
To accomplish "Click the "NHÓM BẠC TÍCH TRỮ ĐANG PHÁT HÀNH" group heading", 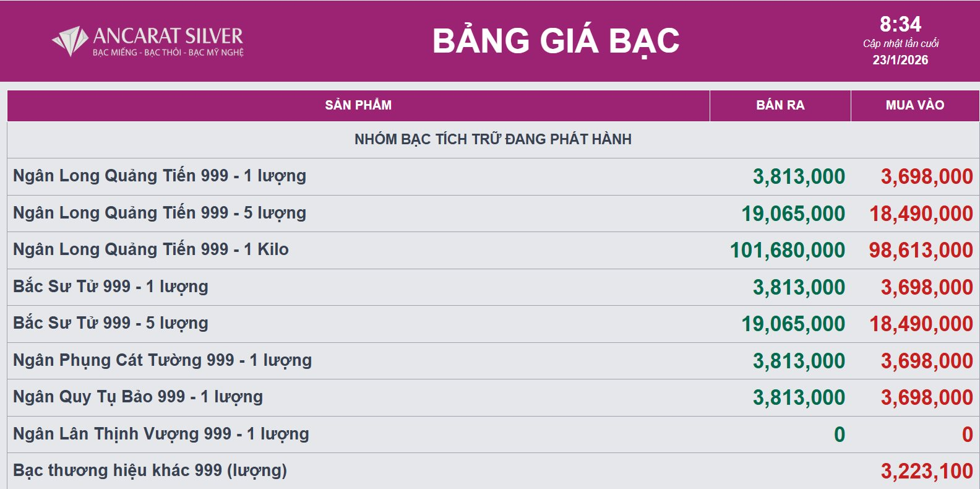I will click(x=492, y=139).
